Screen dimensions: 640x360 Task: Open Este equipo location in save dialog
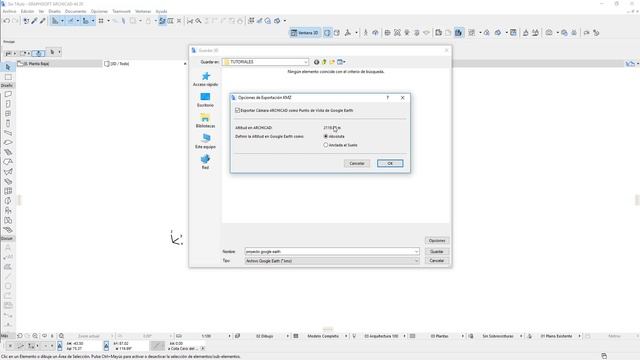pos(205,142)
